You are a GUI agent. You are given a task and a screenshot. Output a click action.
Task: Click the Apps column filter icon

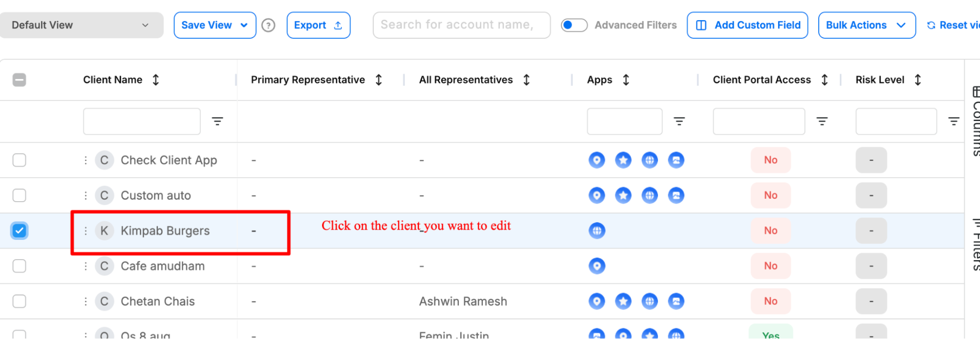pyautogui.click(x=679, y=121)
